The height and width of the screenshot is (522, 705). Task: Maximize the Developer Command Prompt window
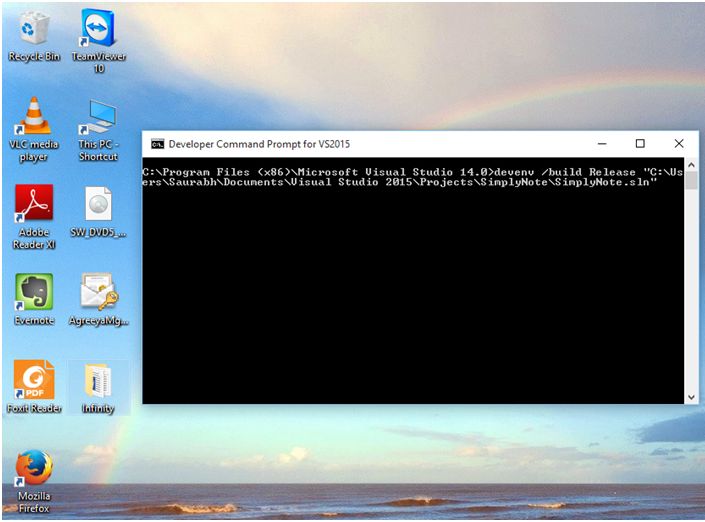pyautogui.click(x=640, y=144)
